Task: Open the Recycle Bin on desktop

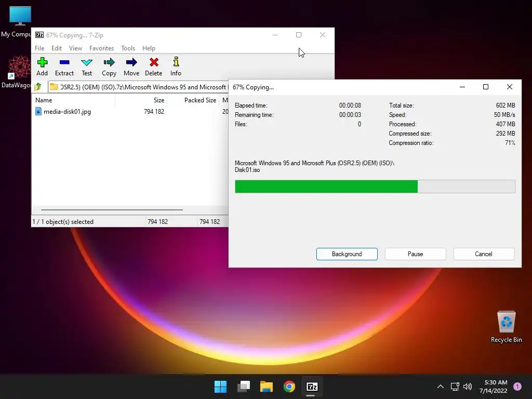Action: (x=506, y=322)
